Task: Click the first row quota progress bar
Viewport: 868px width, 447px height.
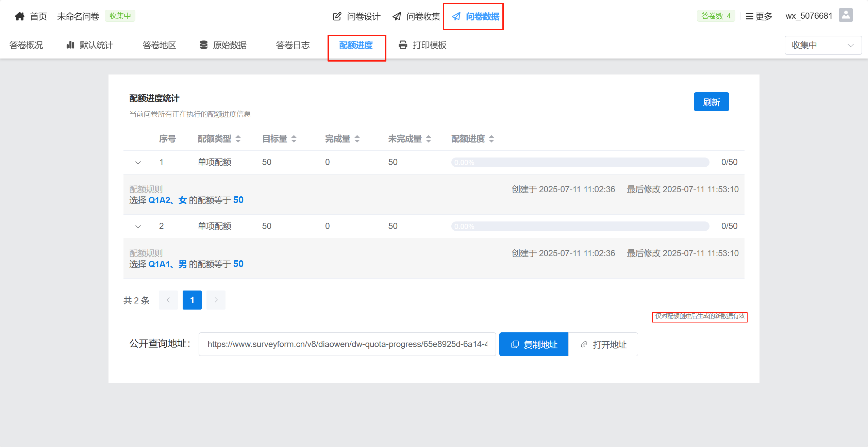Action: point(580,162)
